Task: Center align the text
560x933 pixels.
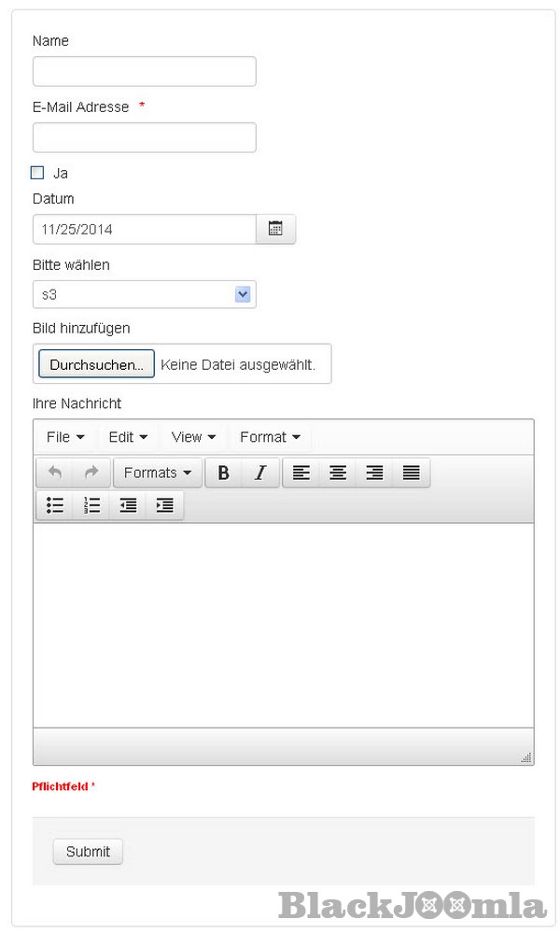Action: click(338, 473)
